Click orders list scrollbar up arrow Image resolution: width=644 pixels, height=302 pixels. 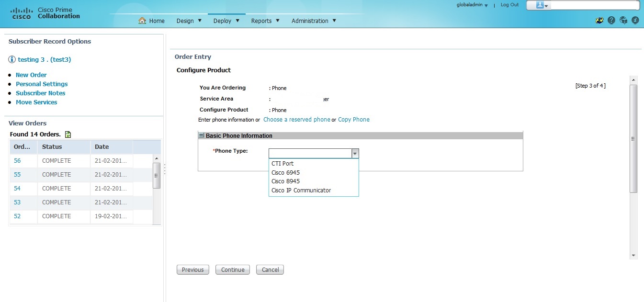click(x=156, y=158)
